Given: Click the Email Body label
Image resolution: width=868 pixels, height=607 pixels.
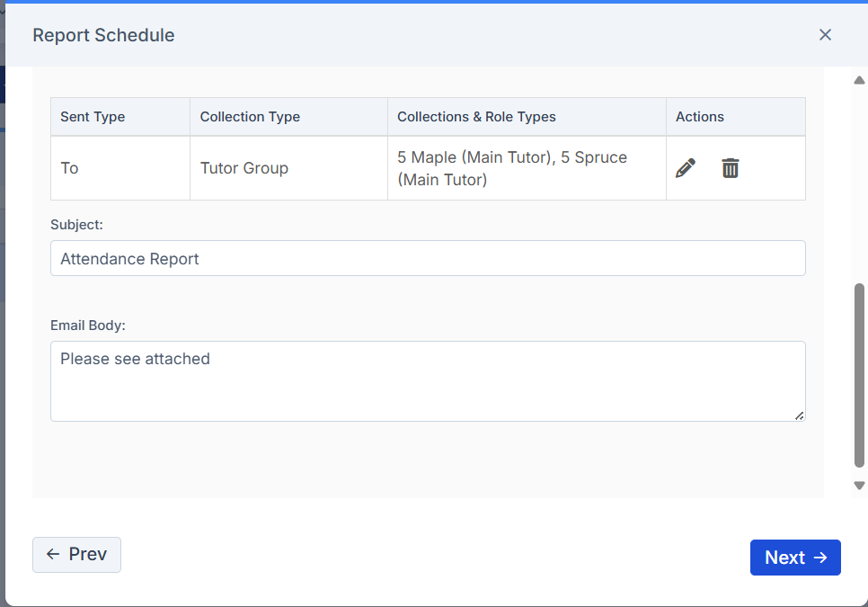Looking at the screenshot, I should (x=88, y=326).
